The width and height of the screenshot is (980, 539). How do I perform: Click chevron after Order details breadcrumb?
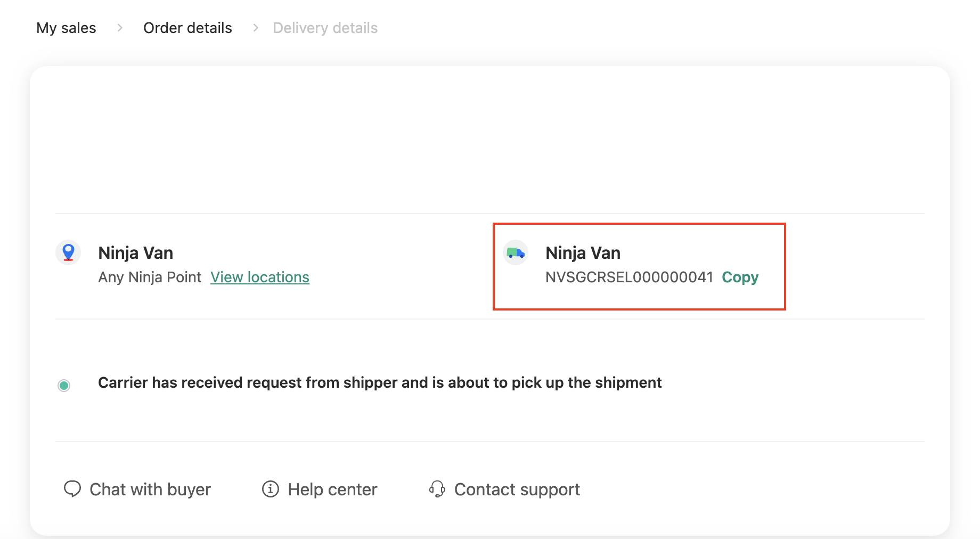pyautogui.click(x=256, y=28)
